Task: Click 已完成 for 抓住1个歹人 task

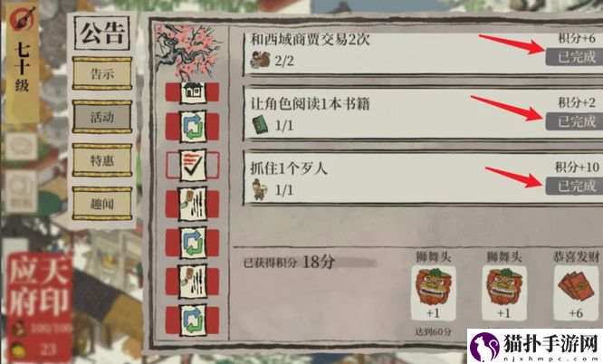Action: click(575, 187)
